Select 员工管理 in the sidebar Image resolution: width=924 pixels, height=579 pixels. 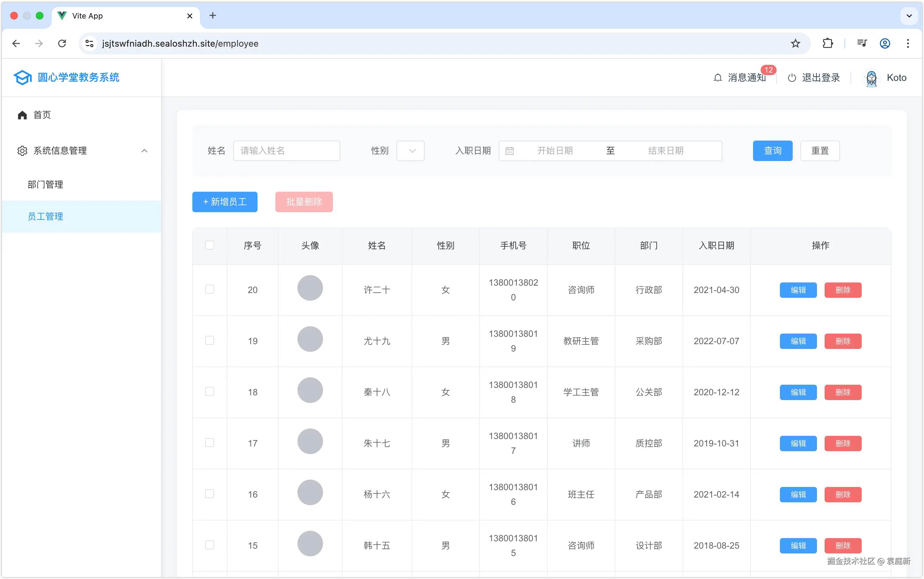[45, 216]
